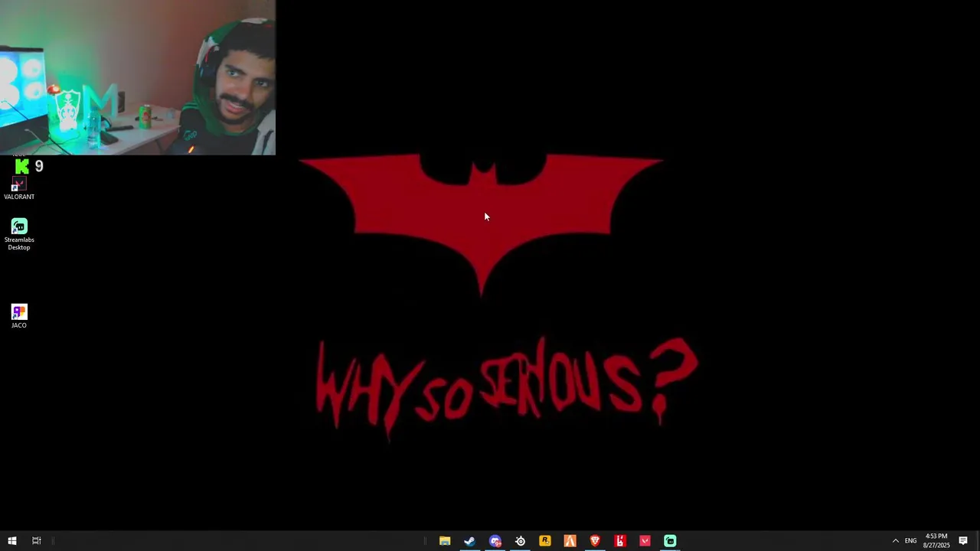Open File Explorer from the taskbar

click(x=445, y=541)
